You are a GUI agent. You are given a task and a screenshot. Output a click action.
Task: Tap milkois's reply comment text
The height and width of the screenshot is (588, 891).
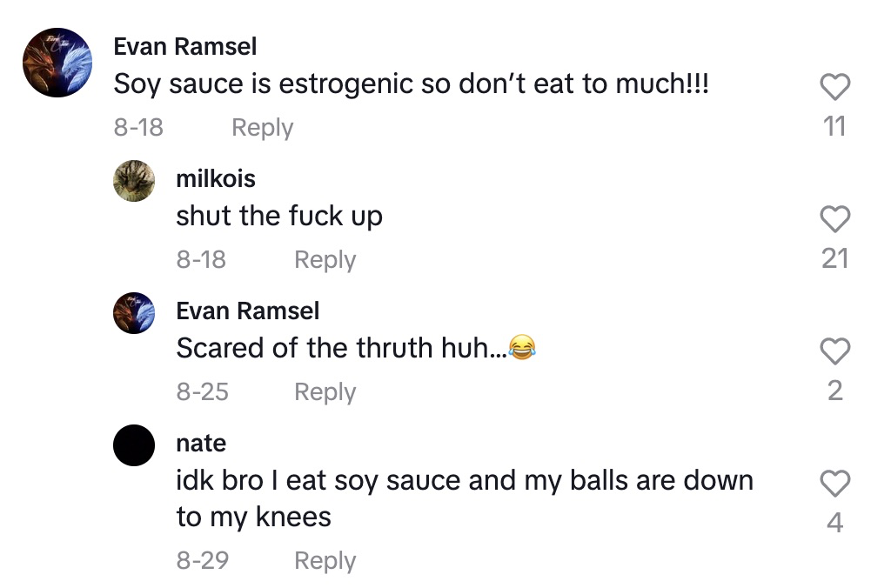click(x=279, y=217)
